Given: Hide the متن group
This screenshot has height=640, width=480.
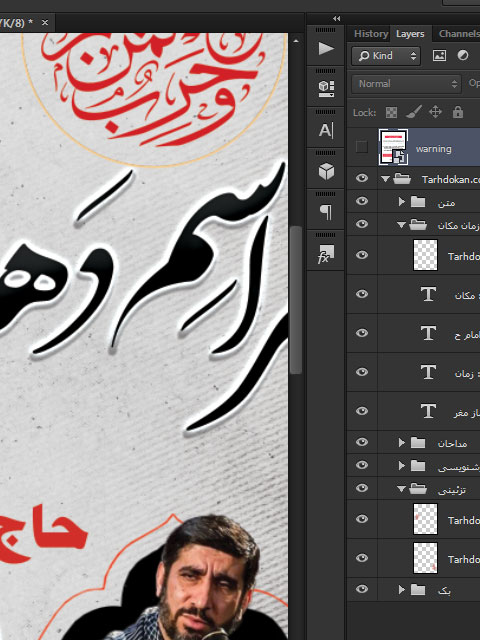Looking at the screenshot, I should [x=362, y=201].
